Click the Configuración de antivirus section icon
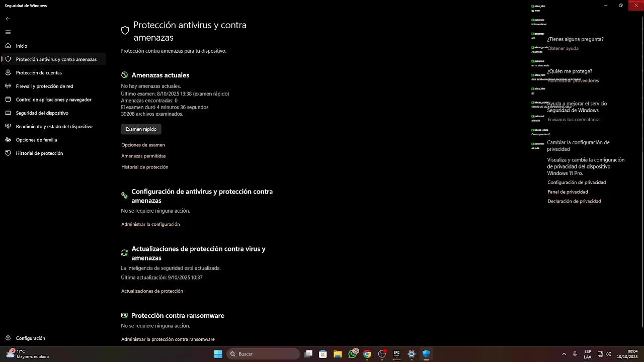This screenshot has height=362, width=644. 124,196
